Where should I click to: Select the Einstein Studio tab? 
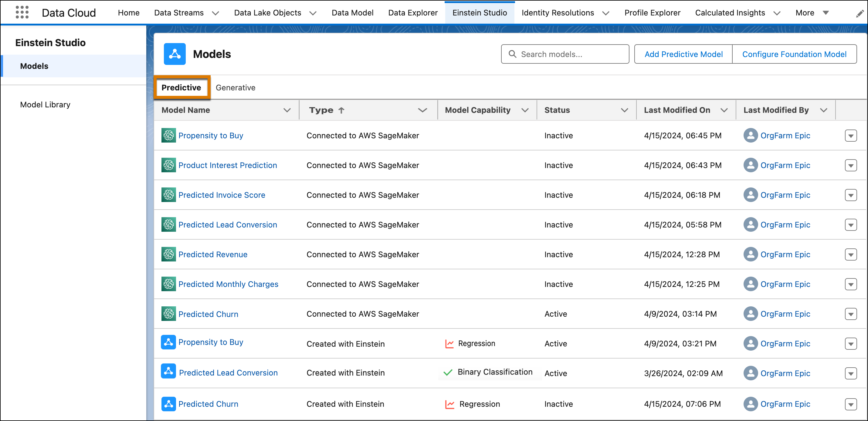point(480,13)
